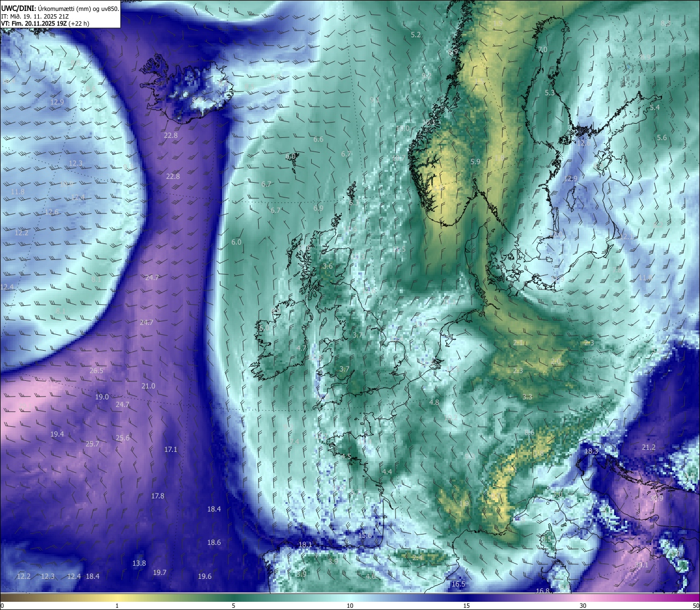Click the 11.8 value on the map
The image size is (700, 610).
(x=17, y=192)
